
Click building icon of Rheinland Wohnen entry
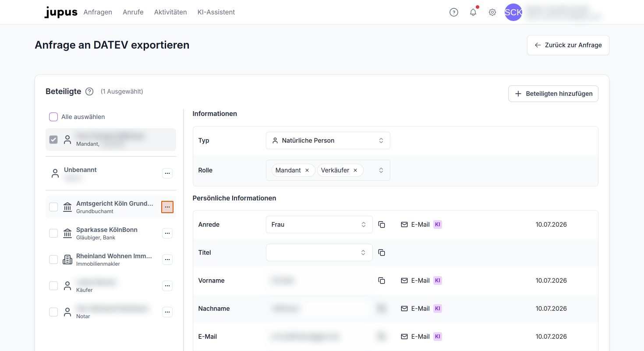[67, 260]
